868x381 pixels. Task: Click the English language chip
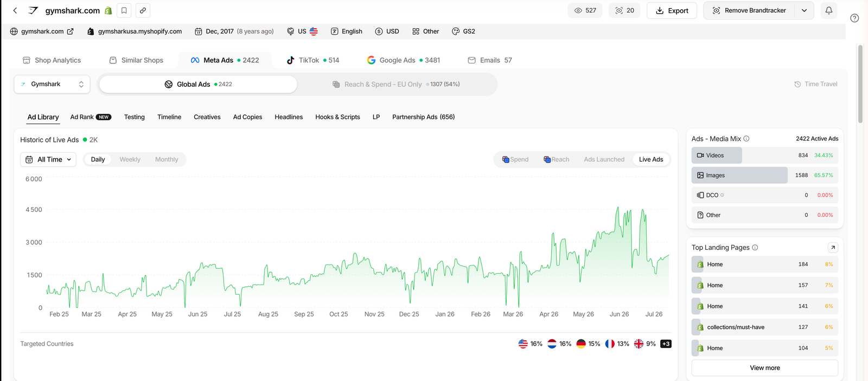tap(347, 31)
